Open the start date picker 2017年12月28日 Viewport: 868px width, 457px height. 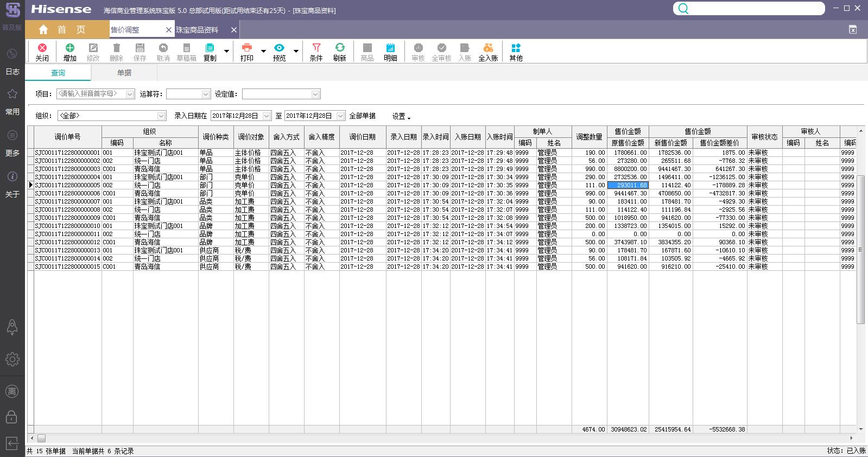tap(267, 116)
